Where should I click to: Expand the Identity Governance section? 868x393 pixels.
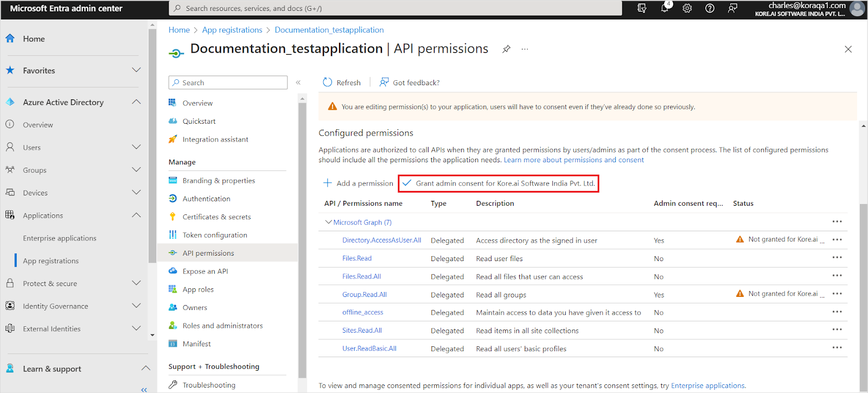(x=136, y=306)
